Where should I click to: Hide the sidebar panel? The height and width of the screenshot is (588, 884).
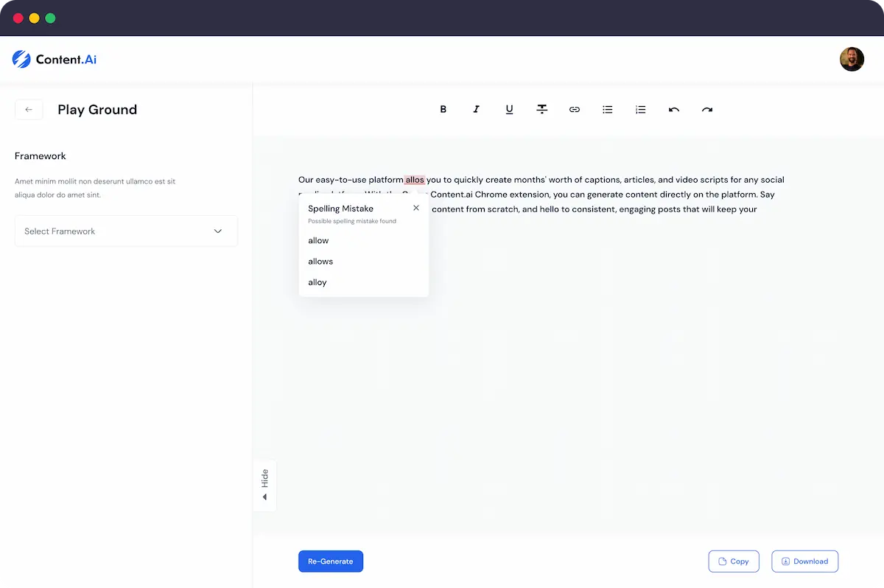pyautogui.click(x=264, y=485)
